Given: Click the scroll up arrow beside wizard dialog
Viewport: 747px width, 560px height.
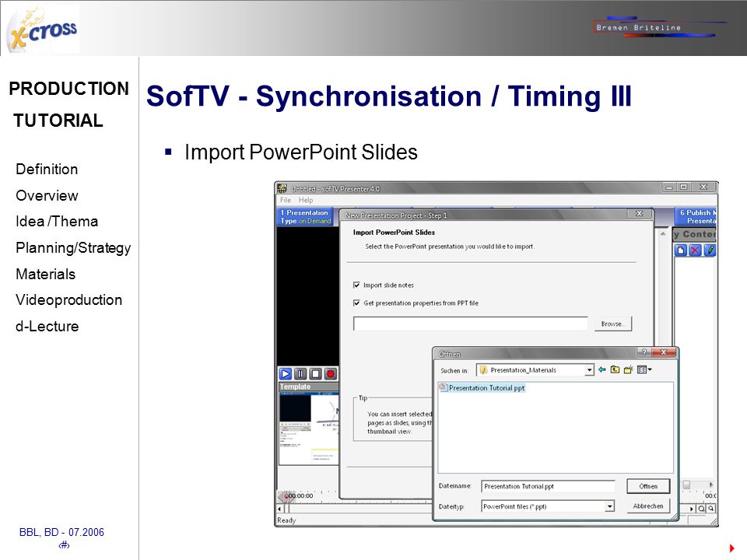Looking at the screenshot, I should click(x=663, y=233).
